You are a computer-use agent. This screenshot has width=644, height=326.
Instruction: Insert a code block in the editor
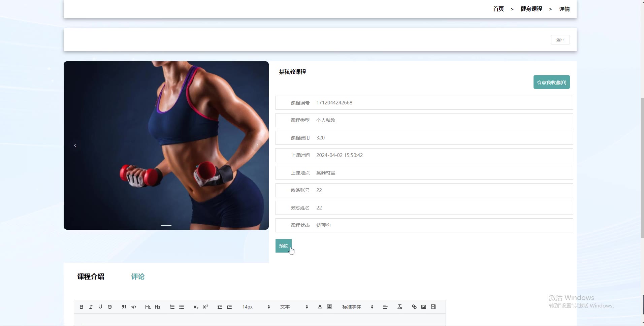(134, 307)
